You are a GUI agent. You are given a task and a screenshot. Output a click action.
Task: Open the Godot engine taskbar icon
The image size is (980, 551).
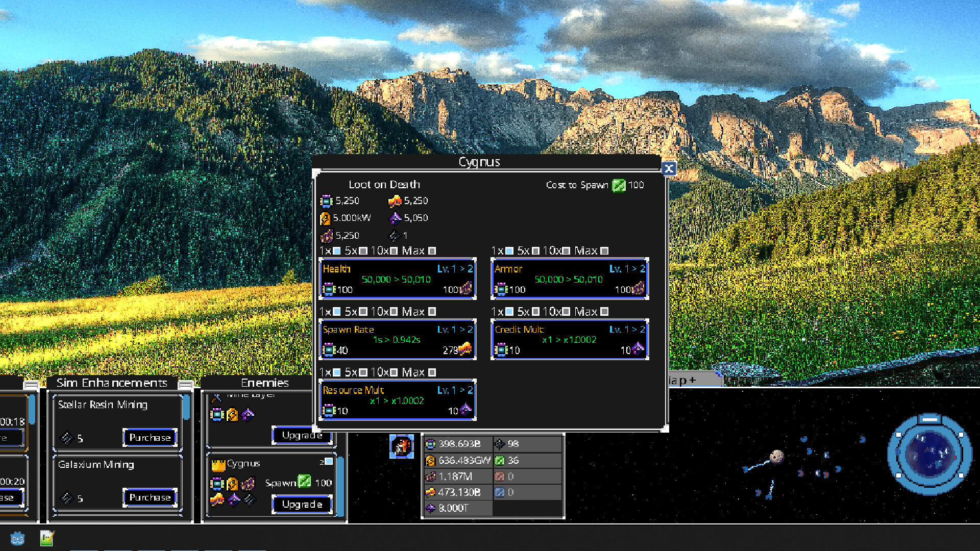click(17, 538)
